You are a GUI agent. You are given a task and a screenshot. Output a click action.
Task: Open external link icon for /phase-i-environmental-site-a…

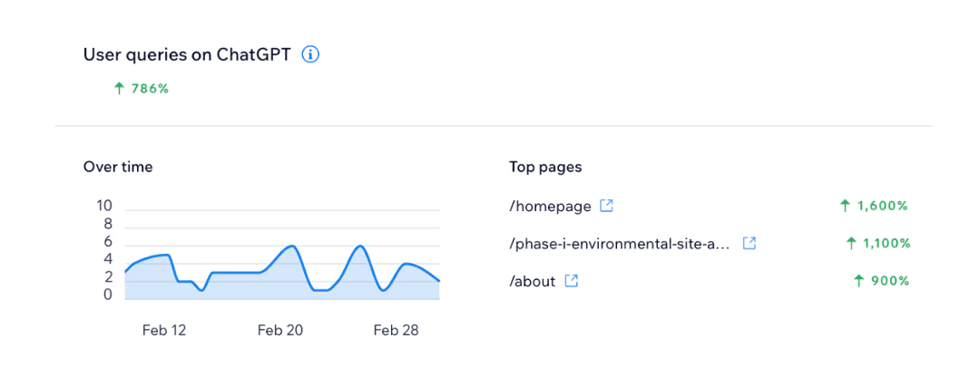tap(750, 244)
